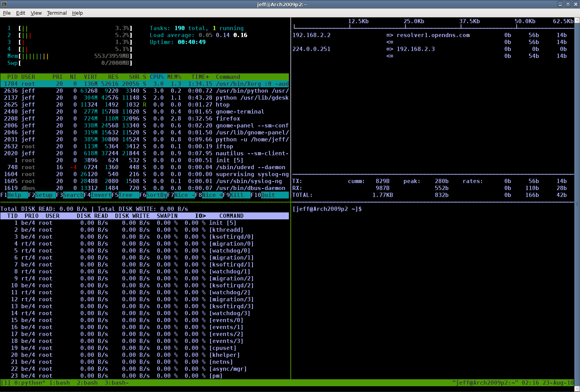Click F3 Search in htop footer
Image resolution: width=580 pixels, height=392 pixels.
(x=70, y=195)
